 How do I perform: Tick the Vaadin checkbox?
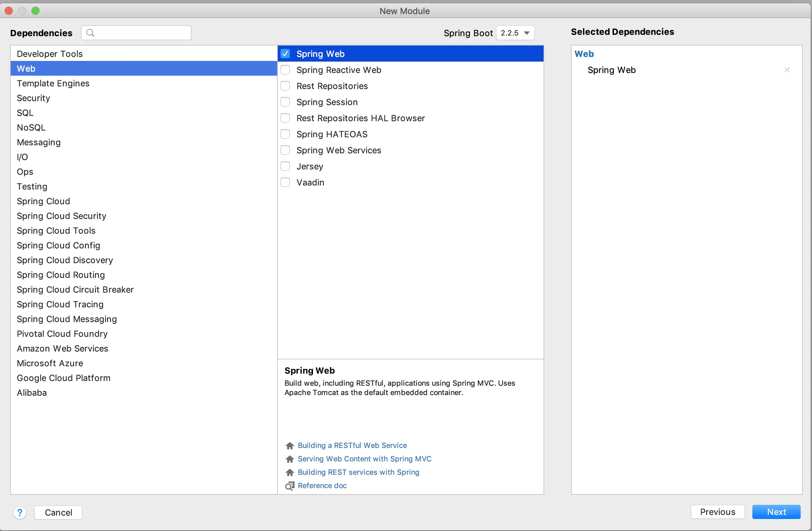point(285,182)
